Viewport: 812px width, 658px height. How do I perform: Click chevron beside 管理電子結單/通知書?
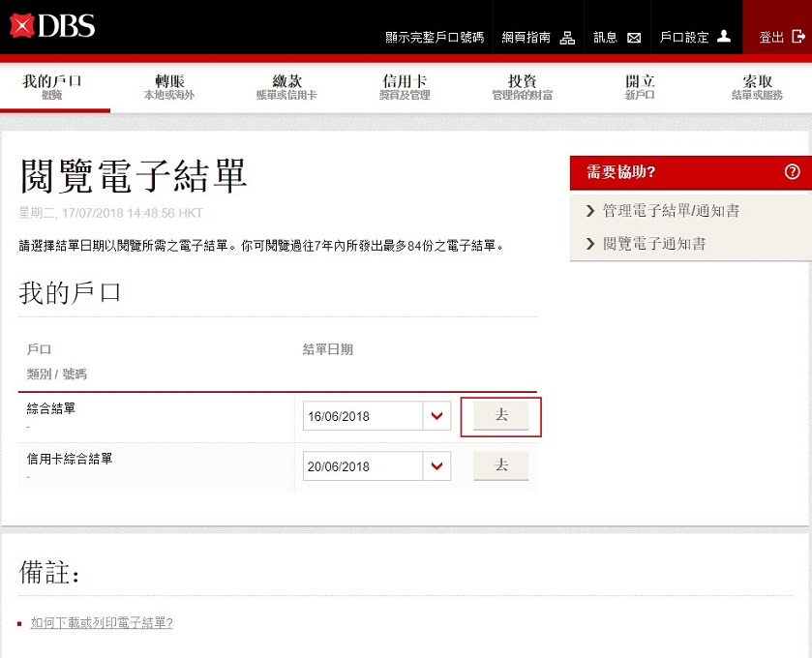(x=590, y=211)
